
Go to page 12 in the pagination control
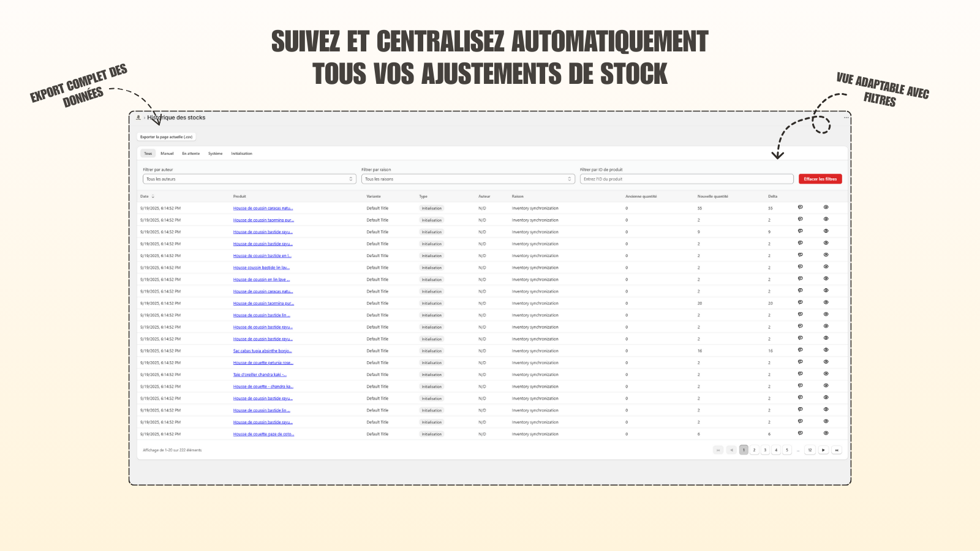810,450
